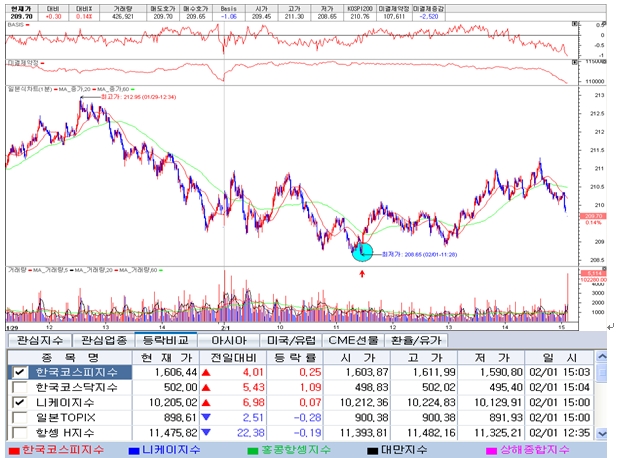Viewport: 617px width, 458px height.
Task: Click the cyan circle low-price marker
Action: click(362, 252)
